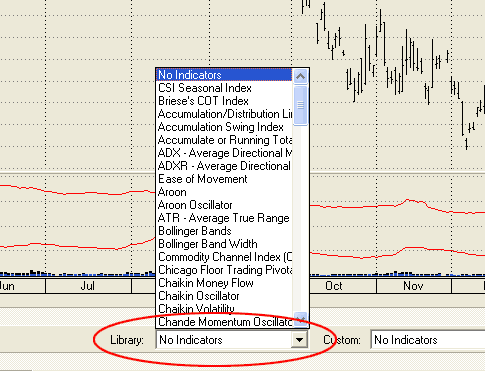Open the Library indicators dropdown arrow
This screenshot has height=371, width=485.
pyautogui.click(x=299, y=340)
